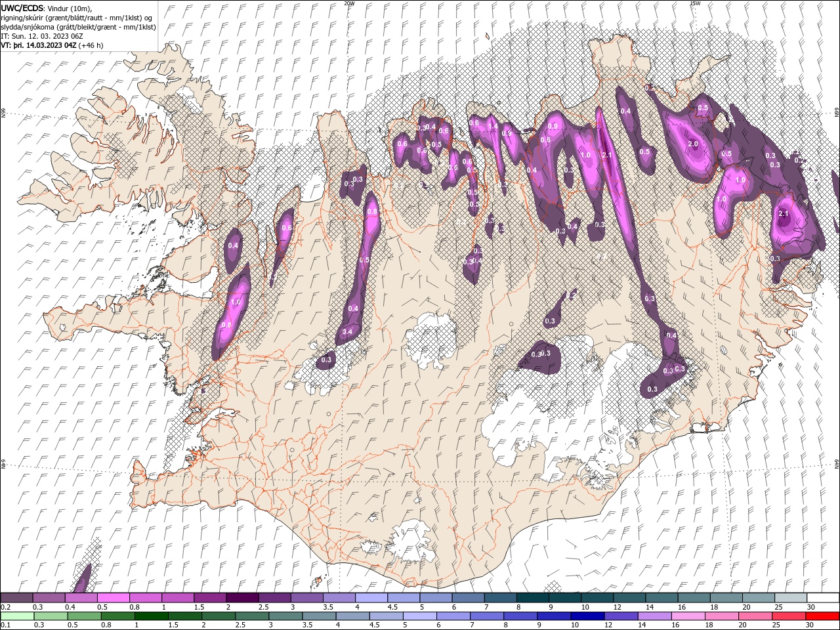Click the bright red rain legend swatch after 30

[822, 616]
